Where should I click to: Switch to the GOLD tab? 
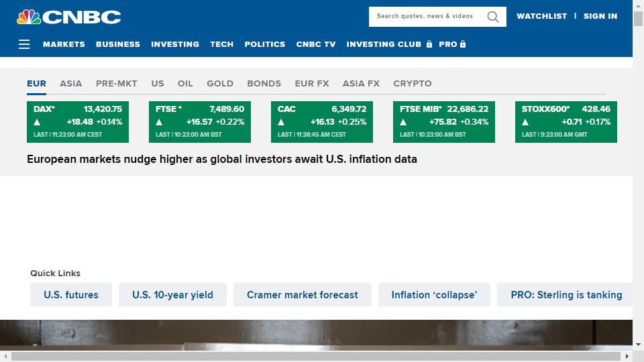pos(220,83)
